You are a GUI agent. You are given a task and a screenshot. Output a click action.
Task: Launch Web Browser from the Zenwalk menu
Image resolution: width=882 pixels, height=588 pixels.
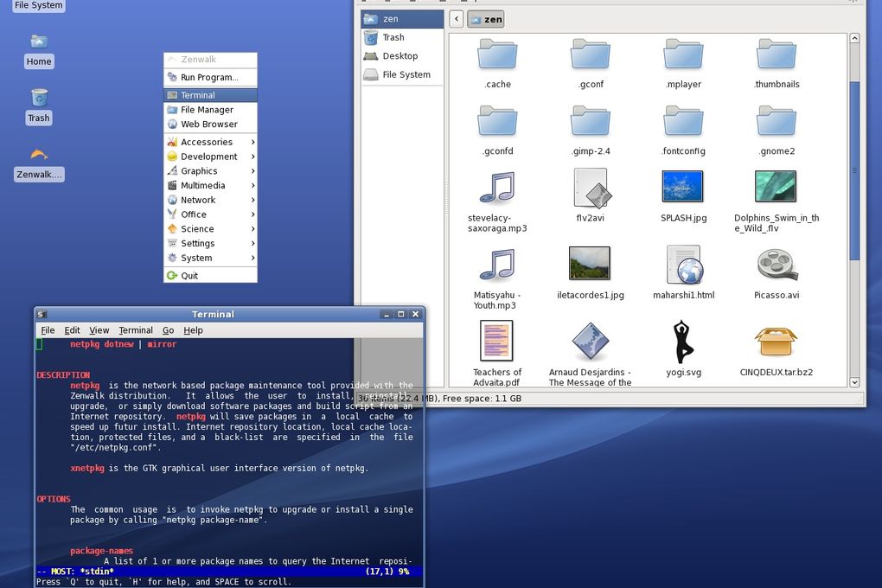[211, 124]
